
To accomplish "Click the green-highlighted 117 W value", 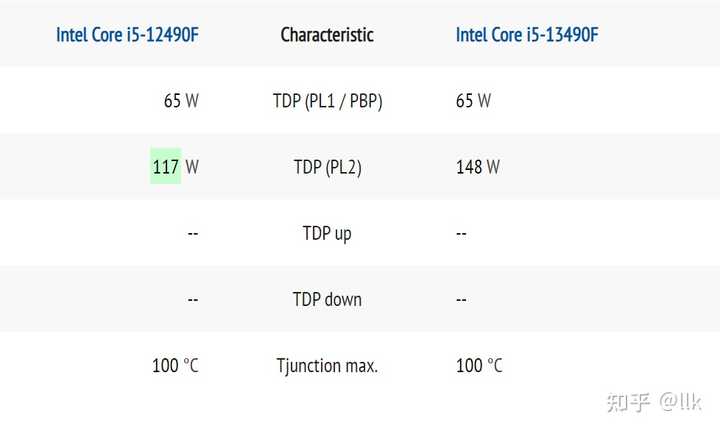I will pos(166,167).
